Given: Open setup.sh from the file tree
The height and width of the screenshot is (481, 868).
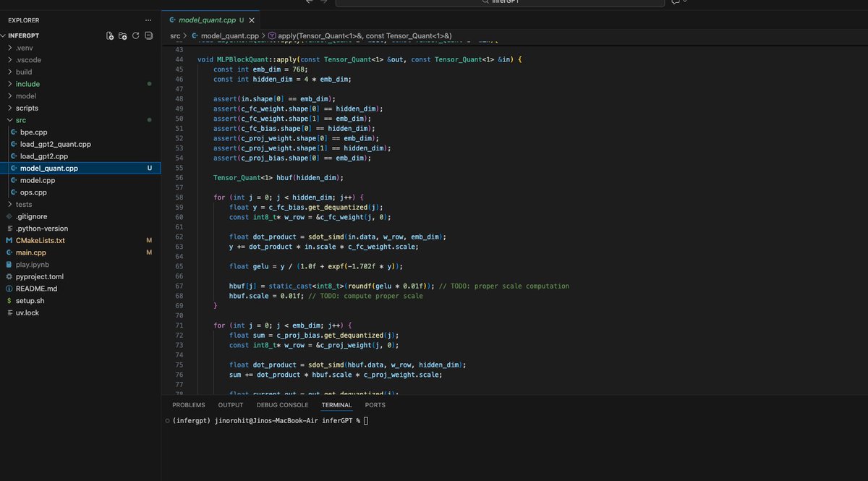Looking at the screenshot, I should pyautogui.click(x=80, y=300).
